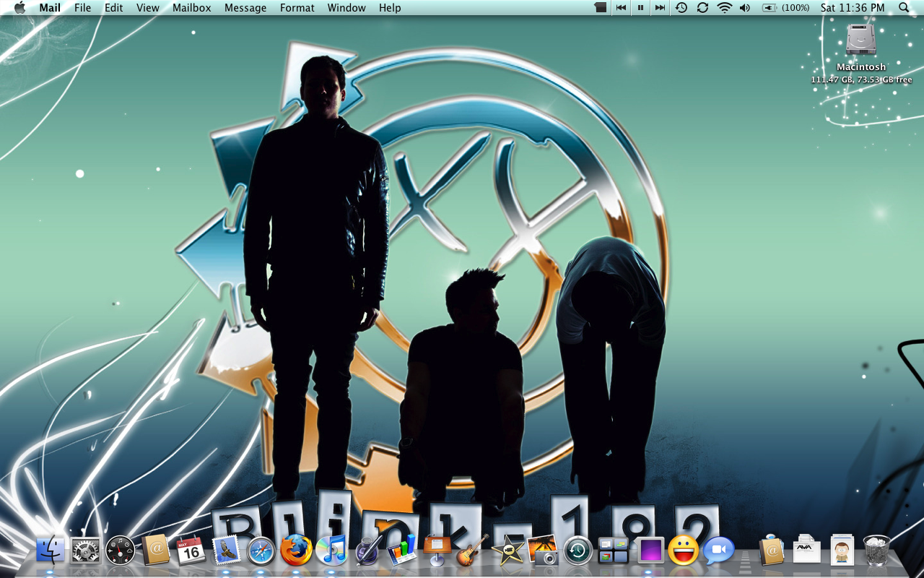Open address book stack beside AVA stack

[x=771, y=551]
